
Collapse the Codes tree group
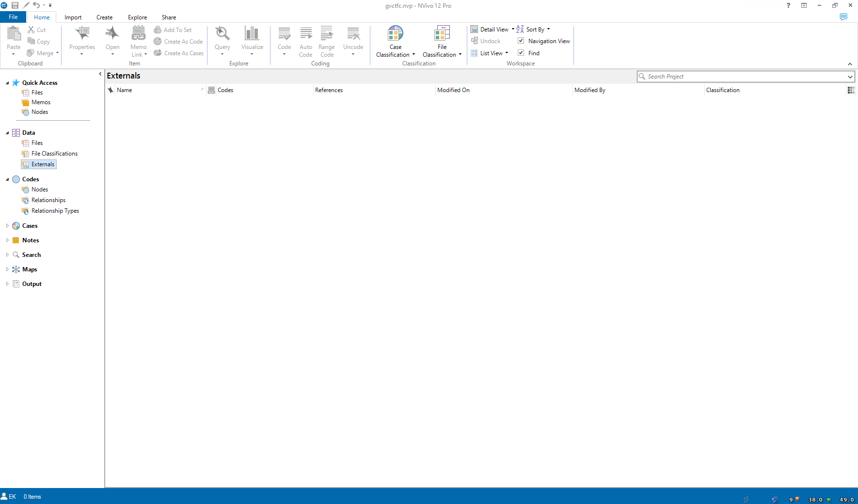pos(7,179)
